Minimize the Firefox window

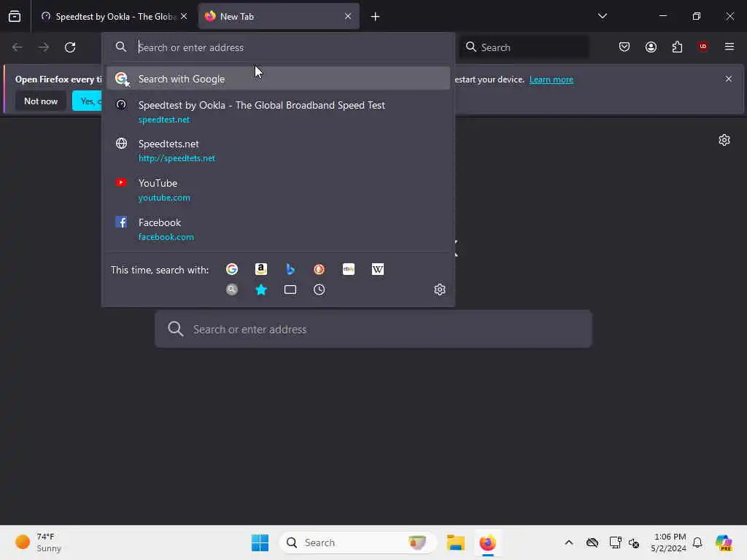(662, 16)
